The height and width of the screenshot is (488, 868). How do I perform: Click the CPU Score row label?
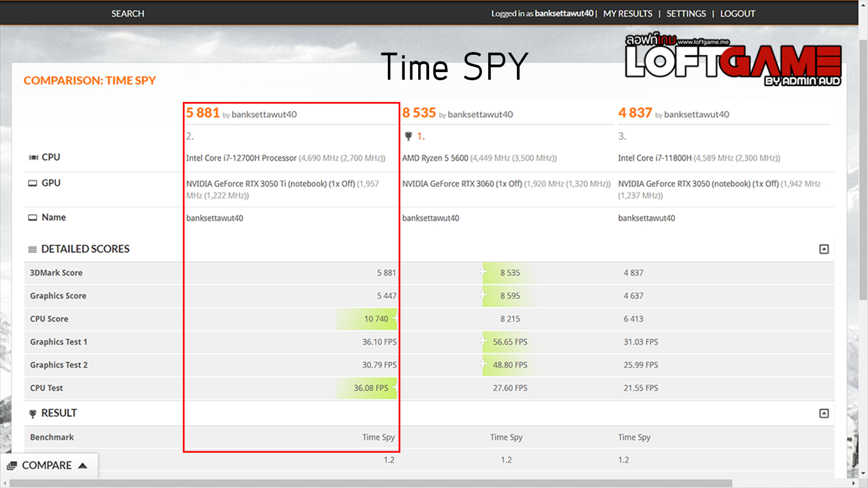[x=49, y=319]
